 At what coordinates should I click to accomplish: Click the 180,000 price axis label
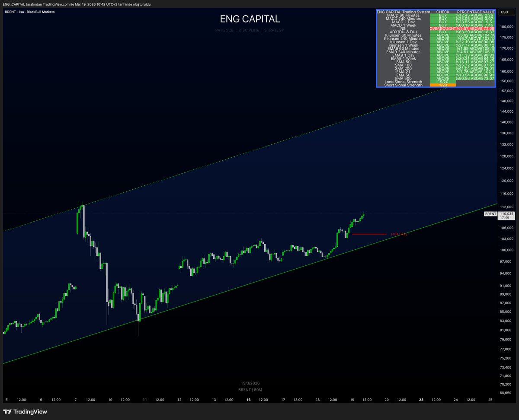pos(506,26)
